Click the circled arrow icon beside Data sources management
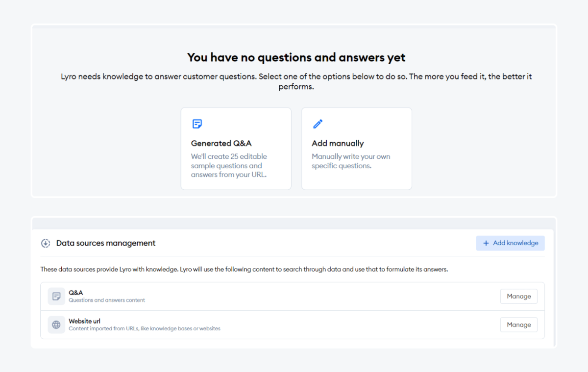 [x=45, y=243]
